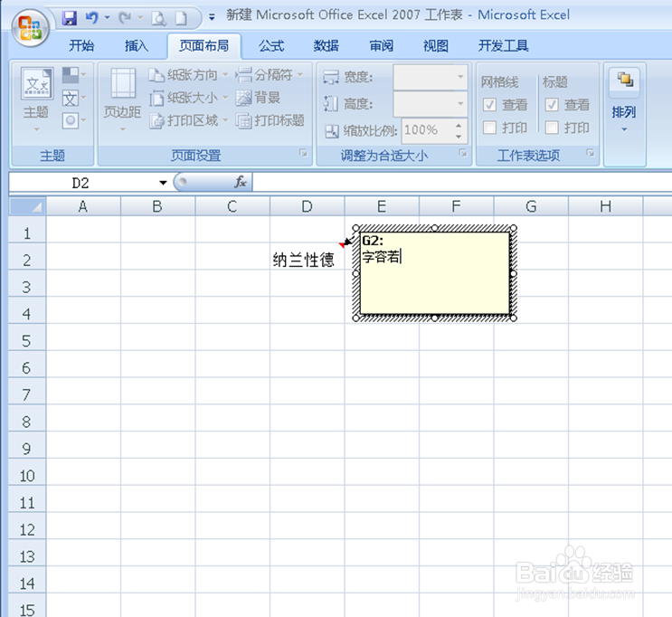Increase 缩放比例 scale with up arrow

pos(459,125)
